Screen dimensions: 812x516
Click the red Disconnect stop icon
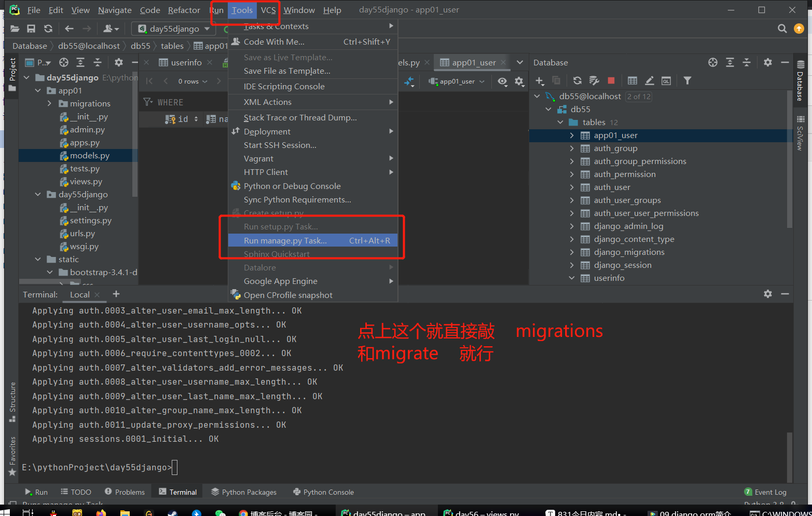tap(611, 80)
